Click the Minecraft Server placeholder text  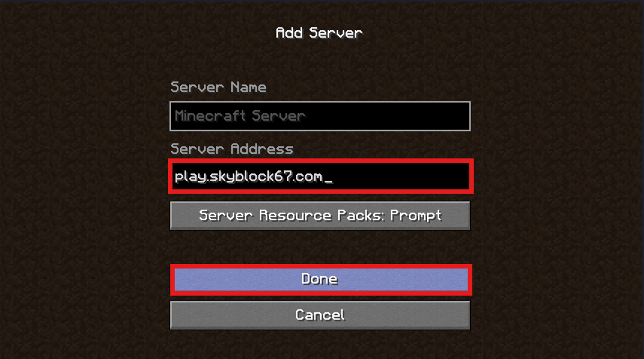tap(240, 116)
